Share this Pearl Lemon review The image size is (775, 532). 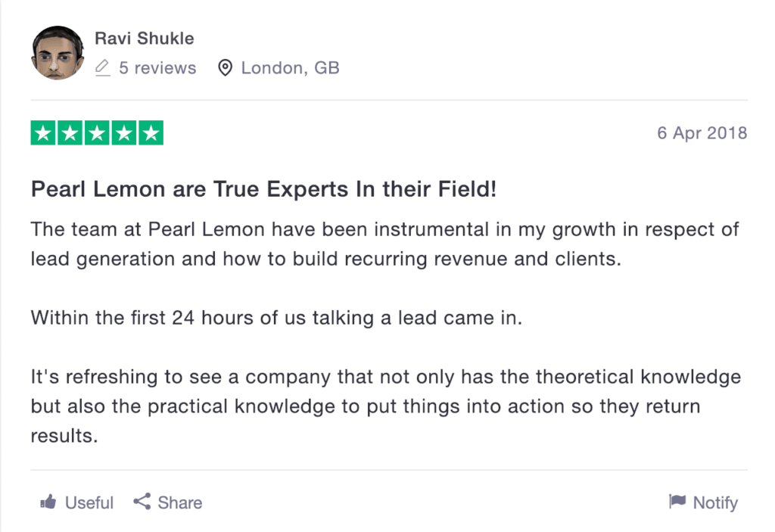(x=167, y=502)
